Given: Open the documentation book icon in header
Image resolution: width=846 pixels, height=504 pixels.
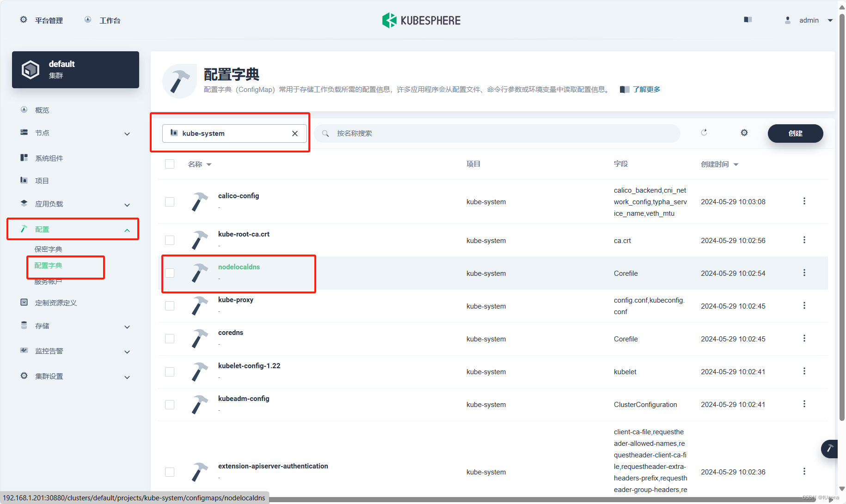Looking at the screenshot, I should coord(748,19).
